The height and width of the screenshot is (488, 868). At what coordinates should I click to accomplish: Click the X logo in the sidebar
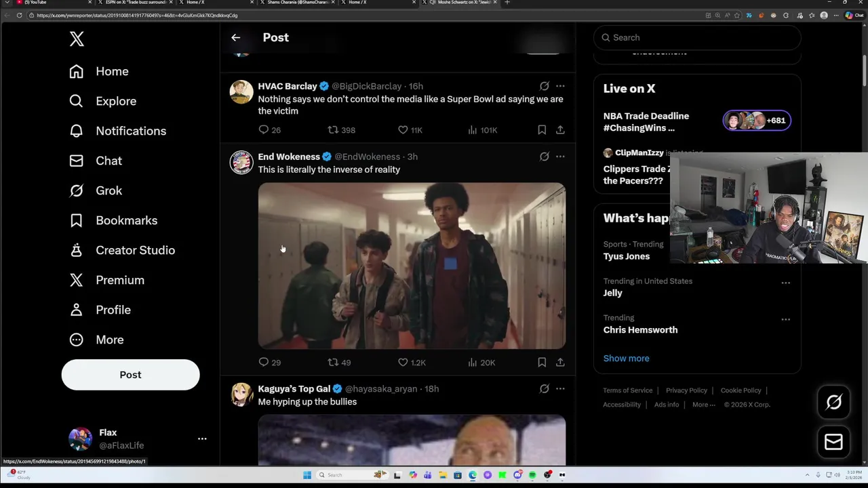[x=77, y=39]
